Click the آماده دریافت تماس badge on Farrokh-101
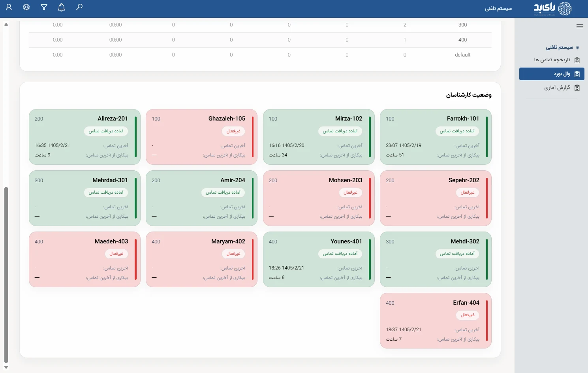 457,131
